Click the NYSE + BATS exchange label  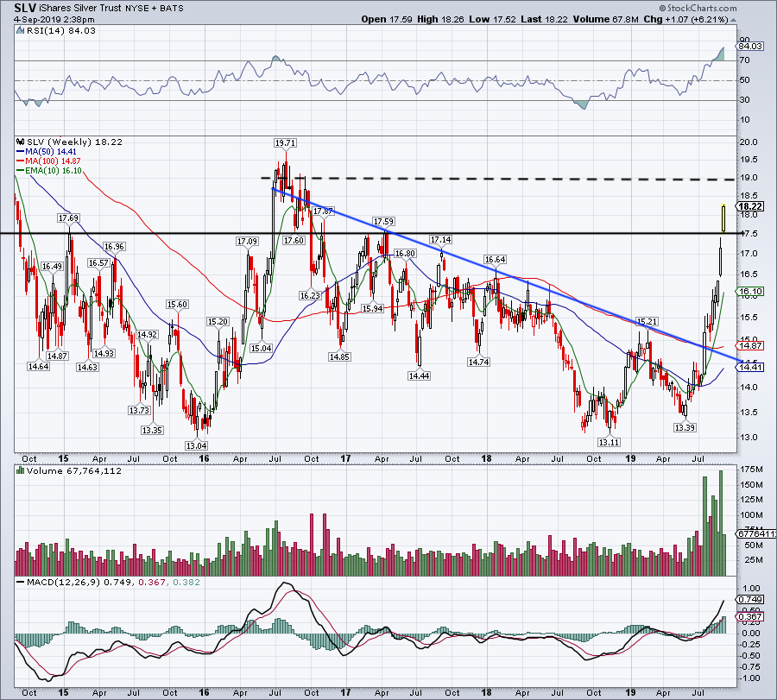155,9
